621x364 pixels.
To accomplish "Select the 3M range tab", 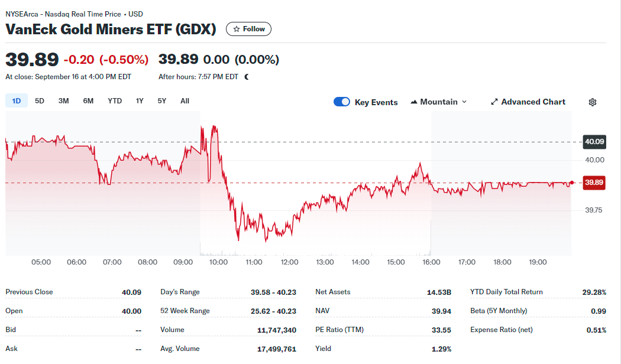I will tap(63, 101).
